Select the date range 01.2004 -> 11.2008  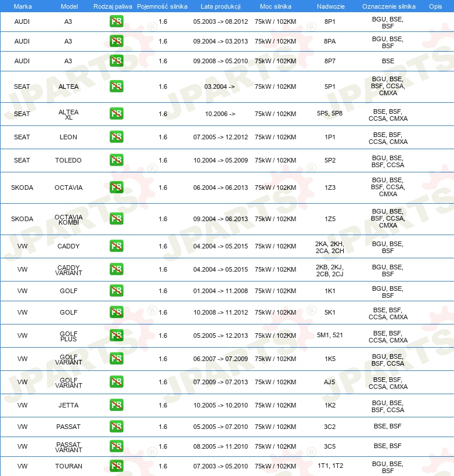[x=221, y=291]
